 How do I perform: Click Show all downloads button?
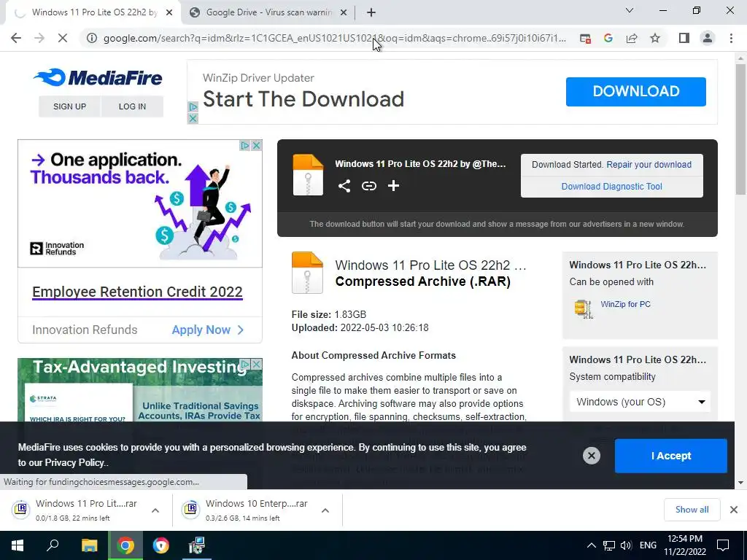pyautogui.click(x=692, y=510)
